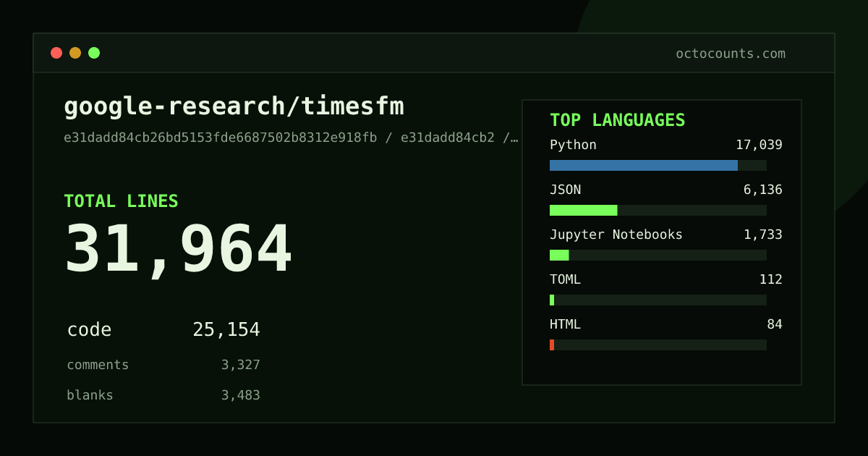Select the total count 31,964

[178, 249]
